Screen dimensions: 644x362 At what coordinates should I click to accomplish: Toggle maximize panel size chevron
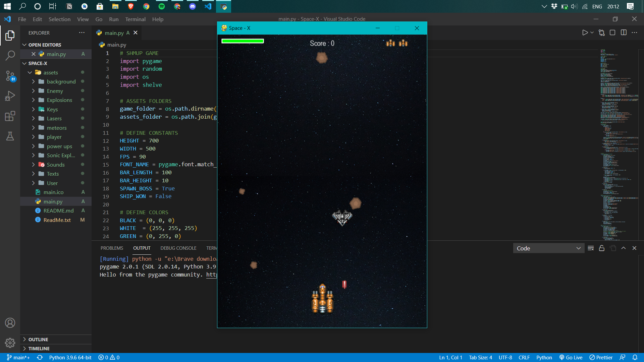pyautogui.click(x=624, y=248)
